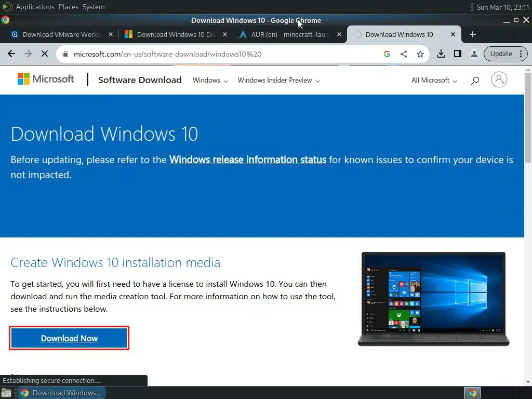Open the Applications menu
The image size is (532, 399).
(35, 7)
